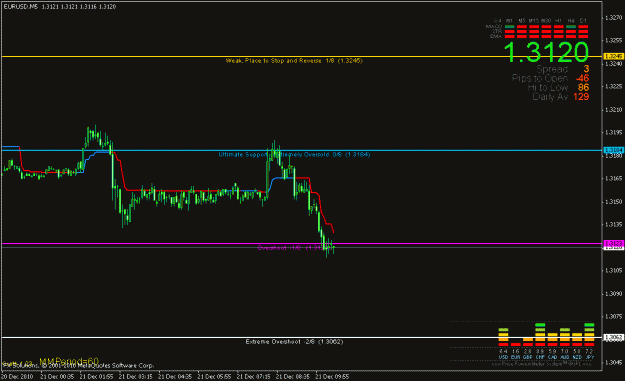Click the Spread value 3
This screenshot has width=625, height=381.
coord(586,69)
